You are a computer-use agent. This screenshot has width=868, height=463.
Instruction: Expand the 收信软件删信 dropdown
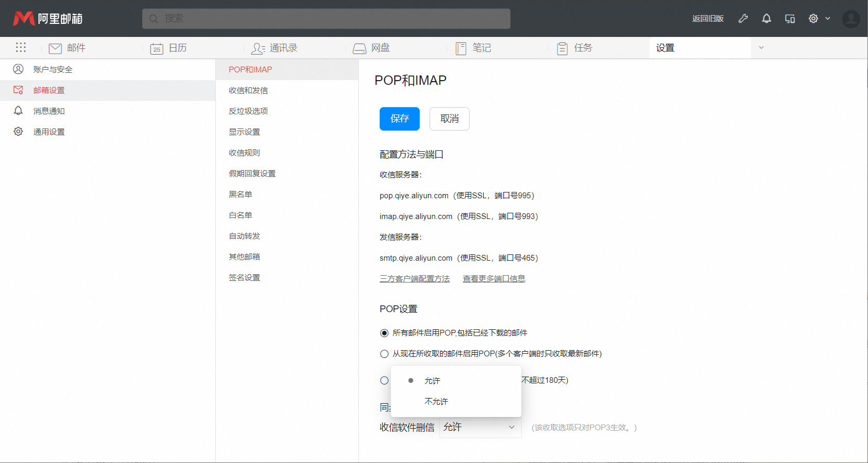pyautogui.click(x=480, y=427)
